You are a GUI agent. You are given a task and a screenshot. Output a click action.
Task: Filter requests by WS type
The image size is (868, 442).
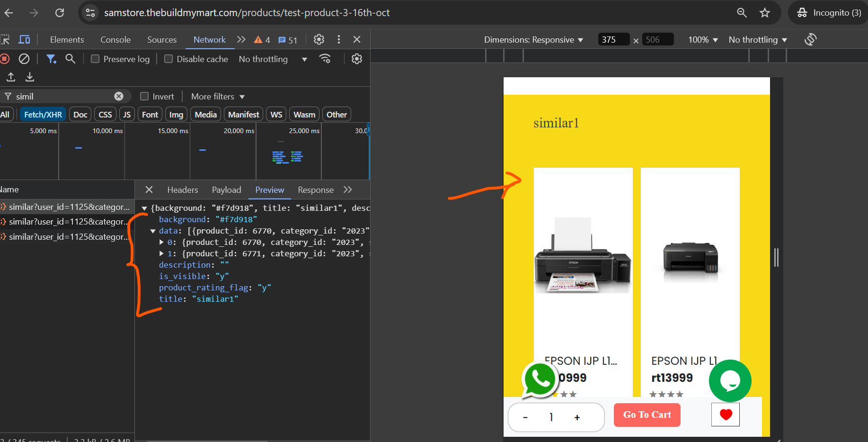point(276,115)
